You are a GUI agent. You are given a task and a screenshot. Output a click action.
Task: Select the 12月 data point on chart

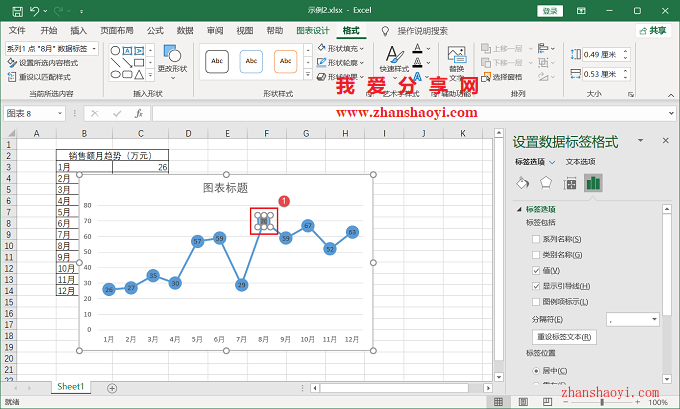[x=352, y=232]
